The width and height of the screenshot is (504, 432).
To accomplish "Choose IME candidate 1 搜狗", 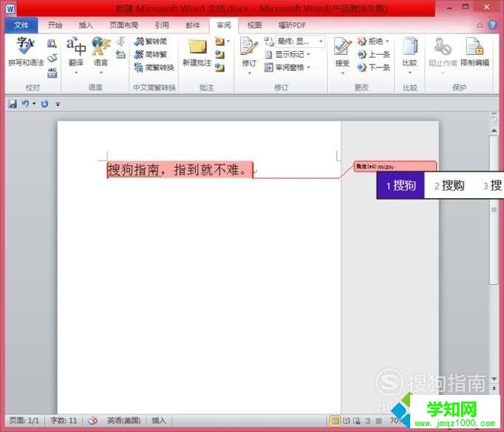I will [x=401, y=185].
